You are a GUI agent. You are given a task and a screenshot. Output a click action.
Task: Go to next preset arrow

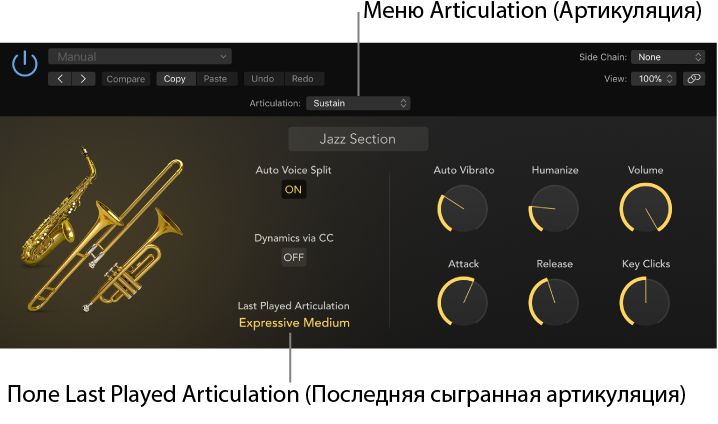(x=83, y=79)
